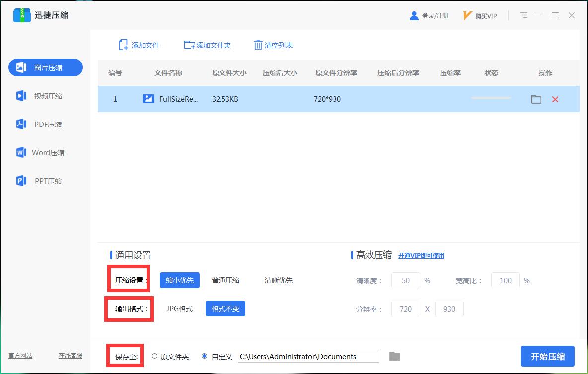
Task: Select the 图片压缩 tab
Action: pos(45,67)
